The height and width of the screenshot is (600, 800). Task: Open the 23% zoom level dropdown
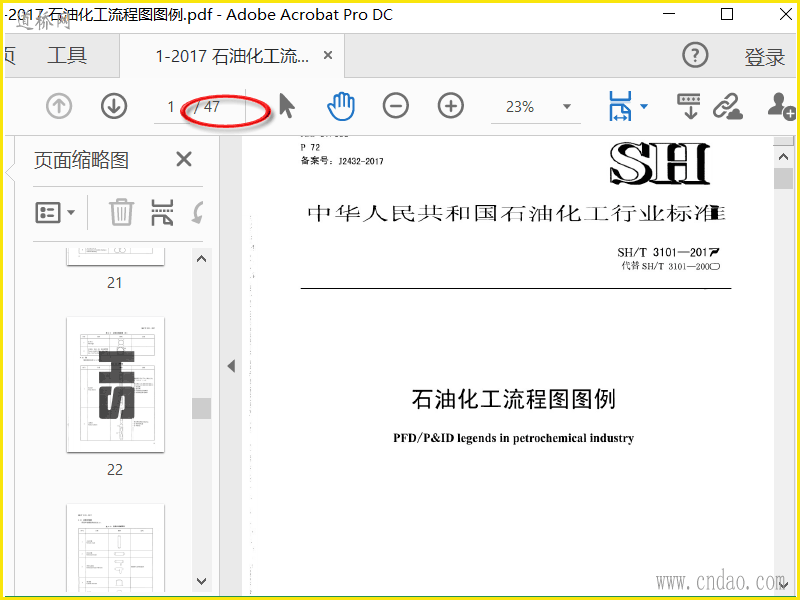[x=567, y=107]
